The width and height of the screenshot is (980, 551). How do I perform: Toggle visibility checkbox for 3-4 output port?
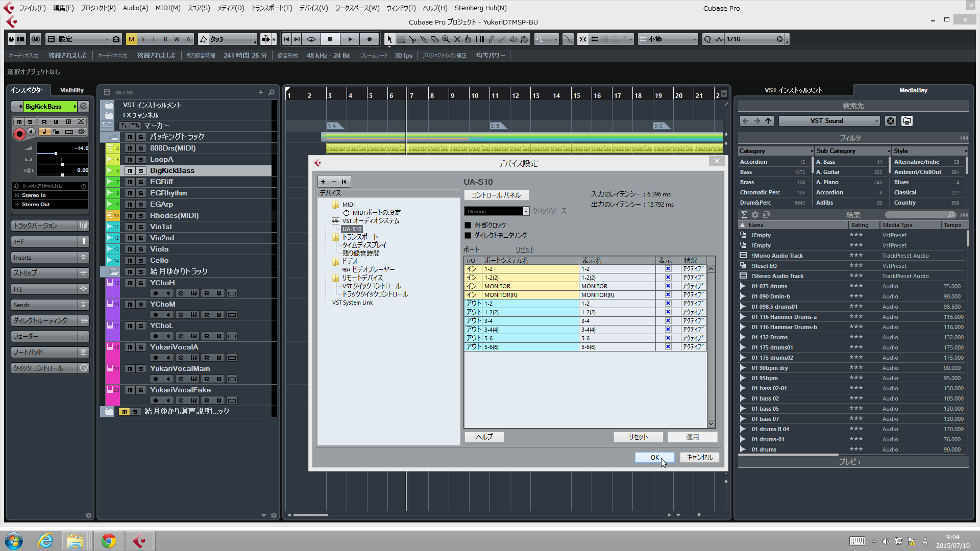click(668, 321)
